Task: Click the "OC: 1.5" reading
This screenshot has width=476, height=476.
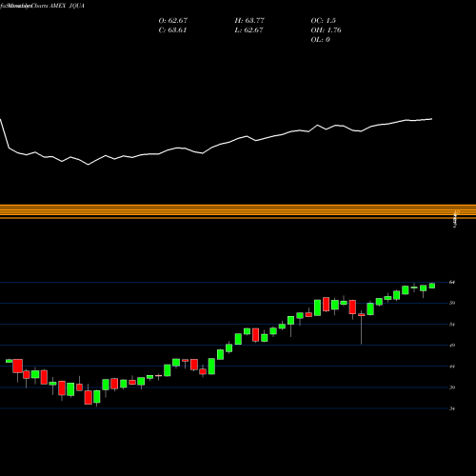Action: [x=323, y=21]
